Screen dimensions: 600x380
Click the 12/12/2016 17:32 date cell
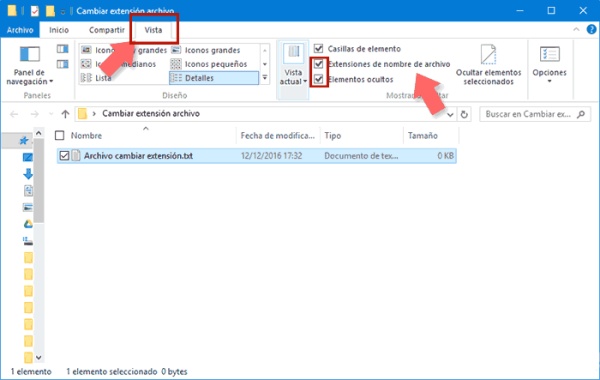tap(271, 156)
